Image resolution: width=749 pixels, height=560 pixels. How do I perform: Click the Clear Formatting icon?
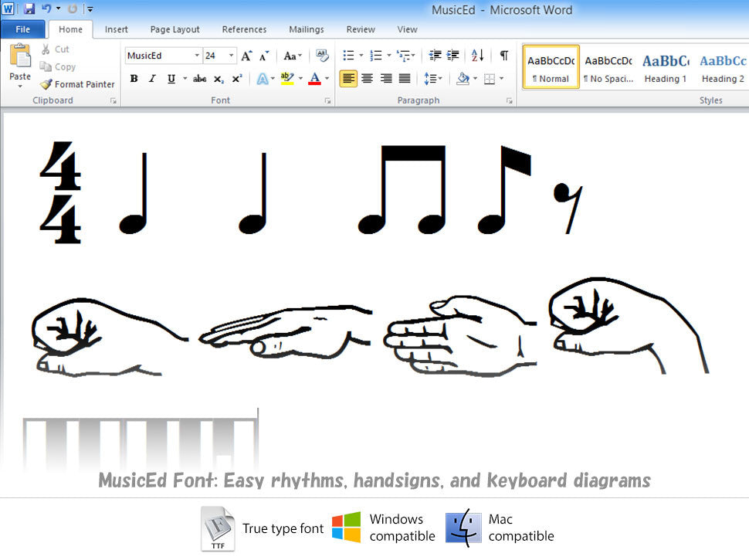(x=322, y=56)
